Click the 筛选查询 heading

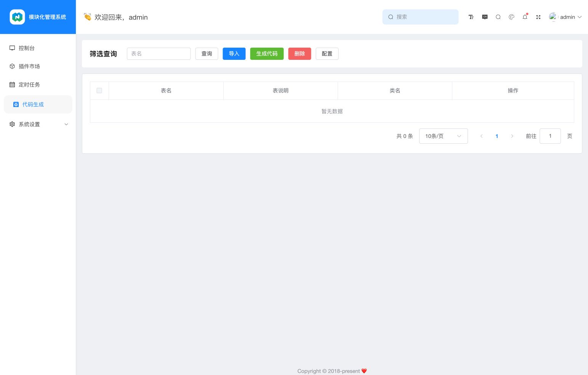pos(103,54)
